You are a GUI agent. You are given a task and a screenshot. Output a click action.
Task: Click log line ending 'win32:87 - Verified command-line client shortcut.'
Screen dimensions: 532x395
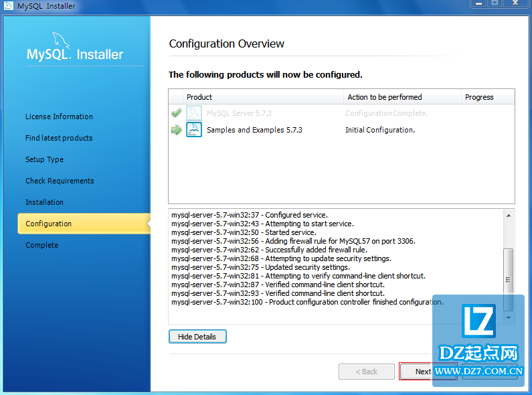278,285
